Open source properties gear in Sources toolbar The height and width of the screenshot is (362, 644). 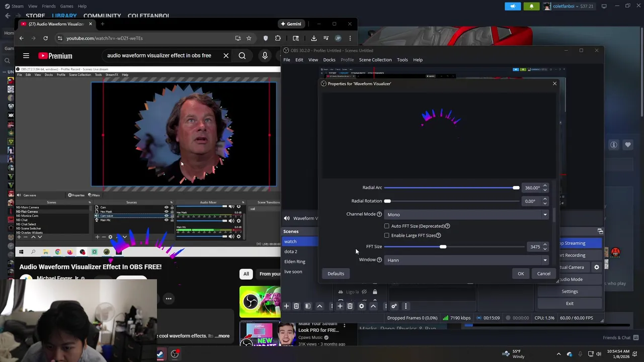coord(362,306)
